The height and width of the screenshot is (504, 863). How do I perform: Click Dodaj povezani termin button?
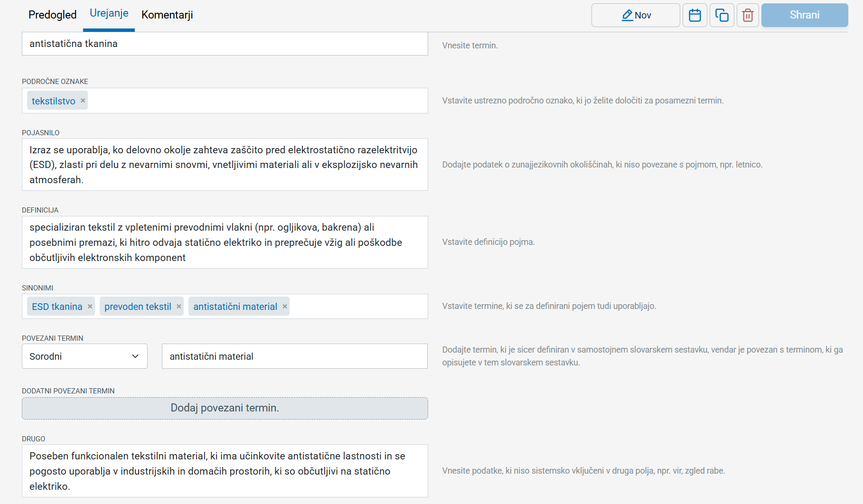click(225, 408)
